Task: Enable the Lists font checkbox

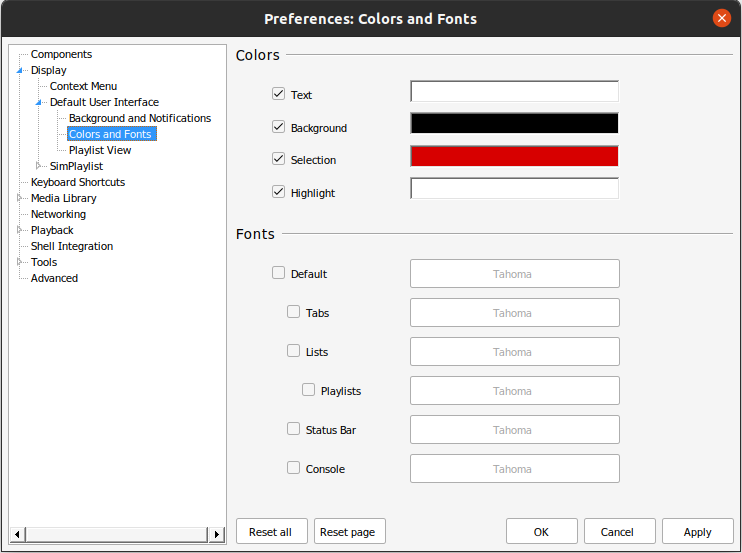Action: [293, 351]
